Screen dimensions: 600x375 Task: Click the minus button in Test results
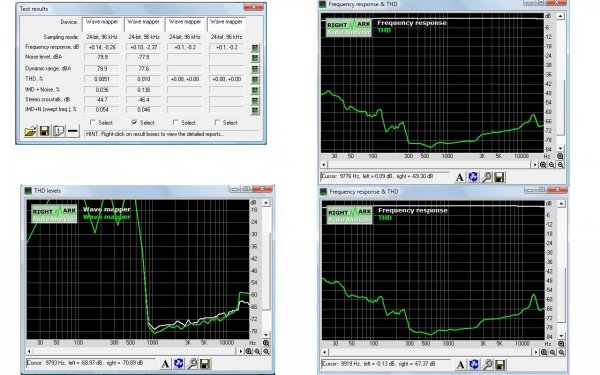coord(73,131)
